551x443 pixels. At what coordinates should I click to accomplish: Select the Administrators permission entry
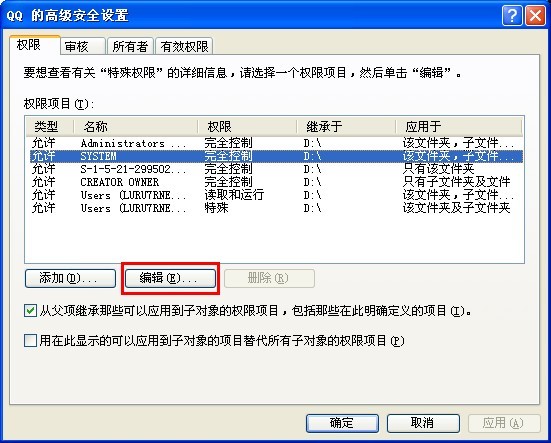274,143
